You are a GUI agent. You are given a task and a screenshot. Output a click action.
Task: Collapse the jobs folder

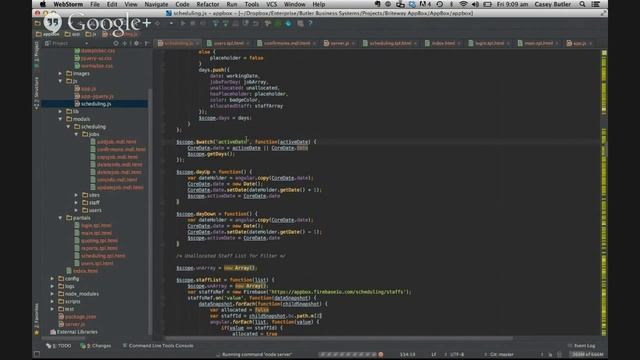76,134
